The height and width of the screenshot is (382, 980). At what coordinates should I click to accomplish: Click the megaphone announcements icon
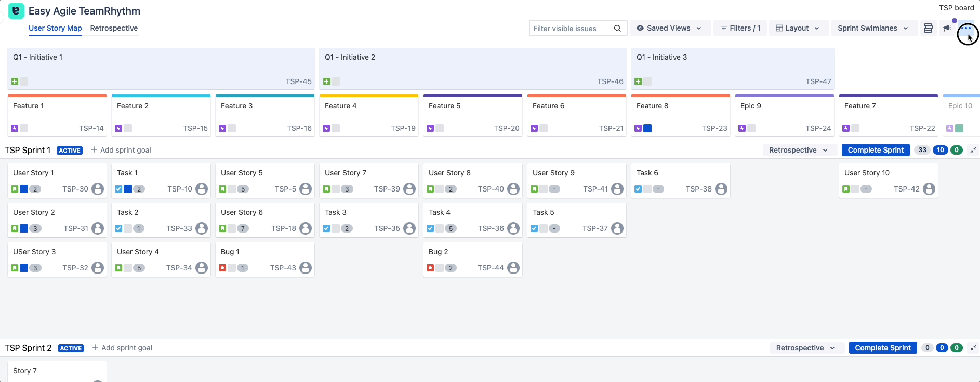click(947, 28)
